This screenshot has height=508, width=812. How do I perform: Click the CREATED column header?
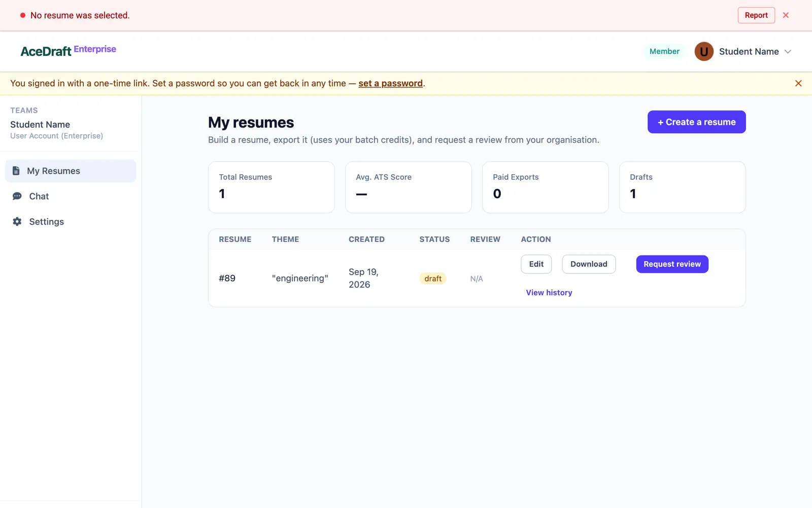[x=366, y=239]
